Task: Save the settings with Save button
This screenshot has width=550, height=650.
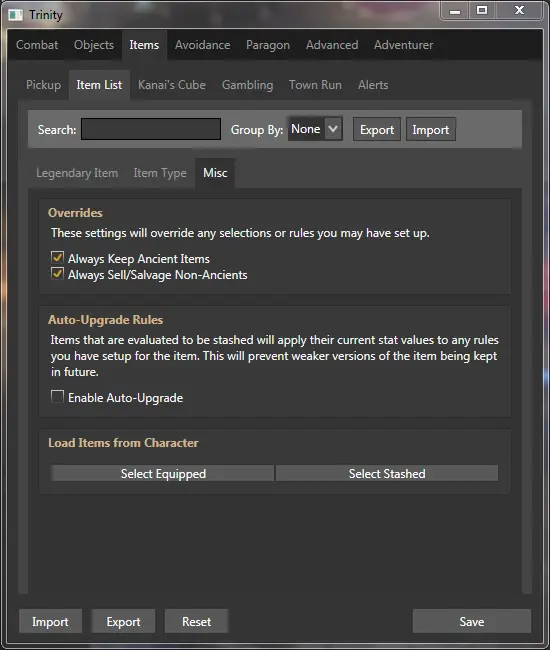Action: pos(472,621)
